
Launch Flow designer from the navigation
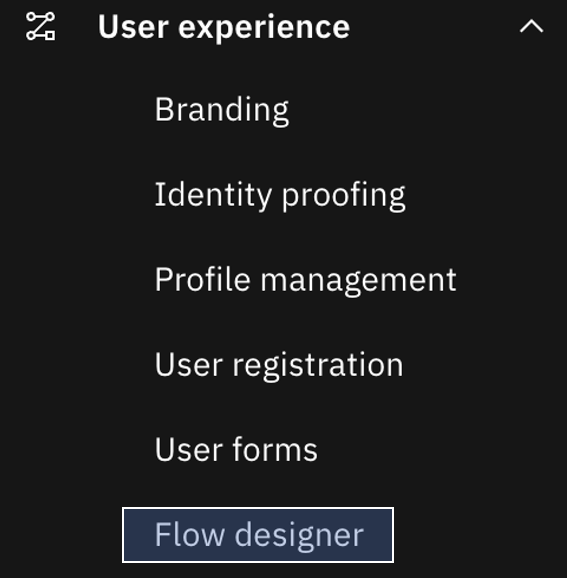coord(258,535)
